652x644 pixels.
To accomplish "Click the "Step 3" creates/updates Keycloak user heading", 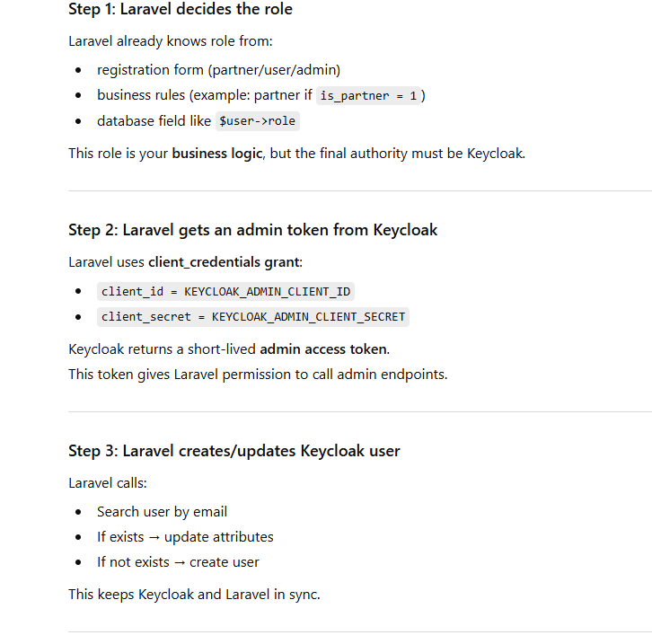I will tap(233, 451).
